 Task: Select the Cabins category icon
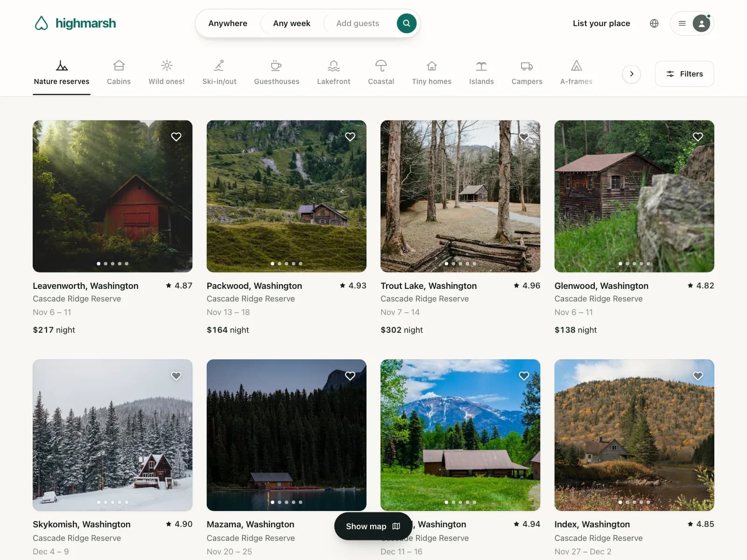119,65
